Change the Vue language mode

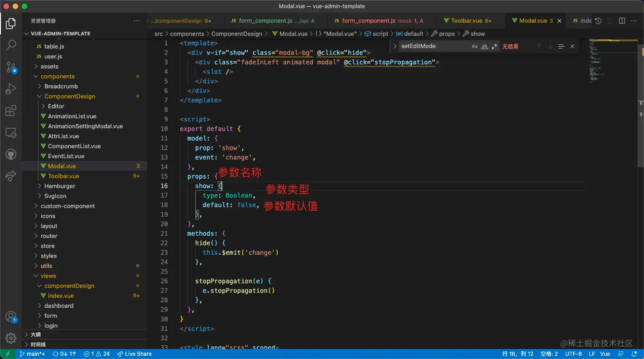click(605, 354)
